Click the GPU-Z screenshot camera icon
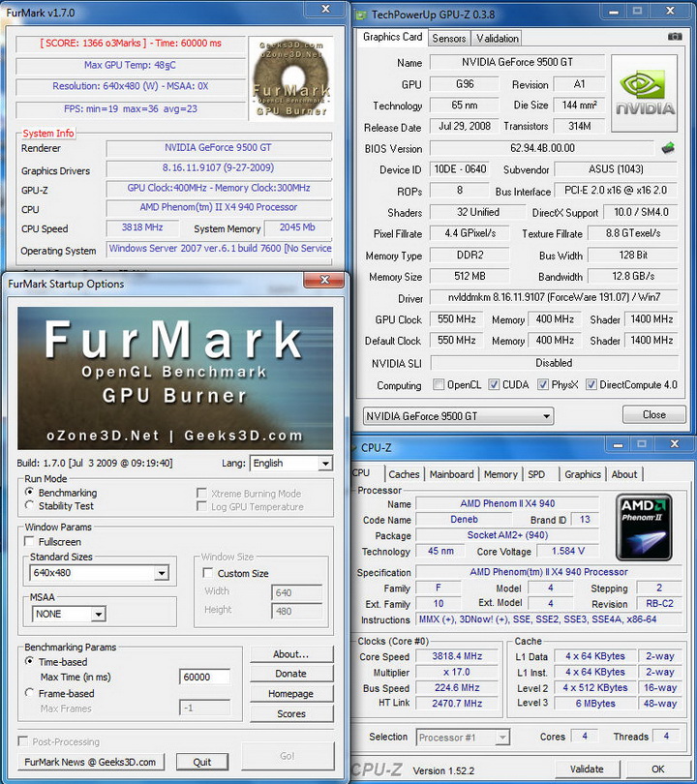697x784 pixels. [674, 37]
